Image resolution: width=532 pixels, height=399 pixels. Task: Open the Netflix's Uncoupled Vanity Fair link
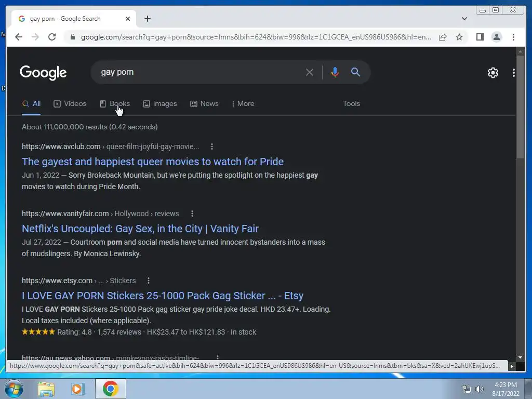pos(140,229)
